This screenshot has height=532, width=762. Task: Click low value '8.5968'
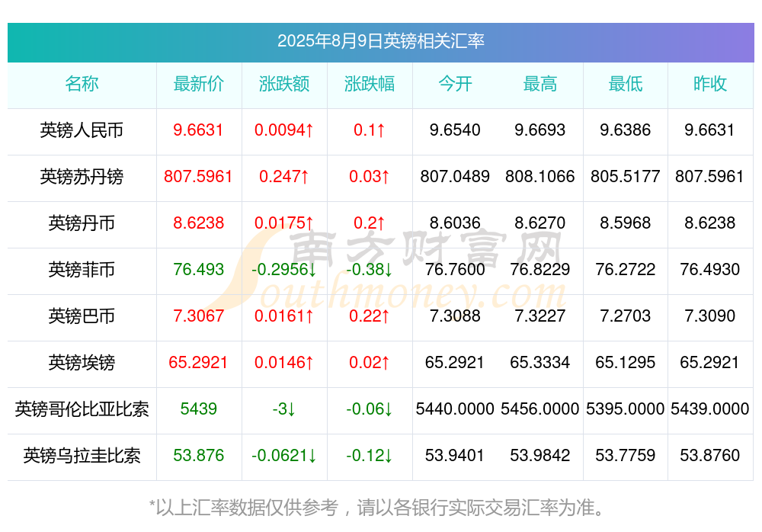(x=626, y=223)
